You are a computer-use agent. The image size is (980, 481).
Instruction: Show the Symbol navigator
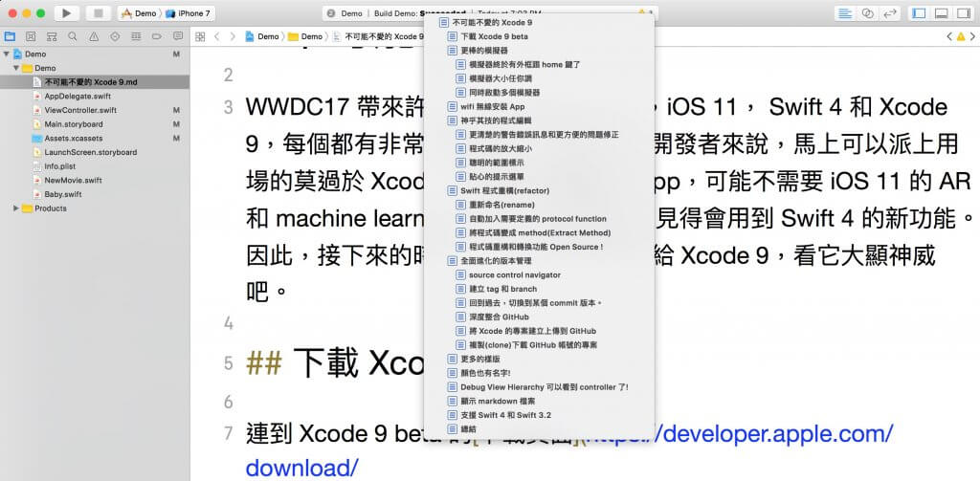(52, 36)
